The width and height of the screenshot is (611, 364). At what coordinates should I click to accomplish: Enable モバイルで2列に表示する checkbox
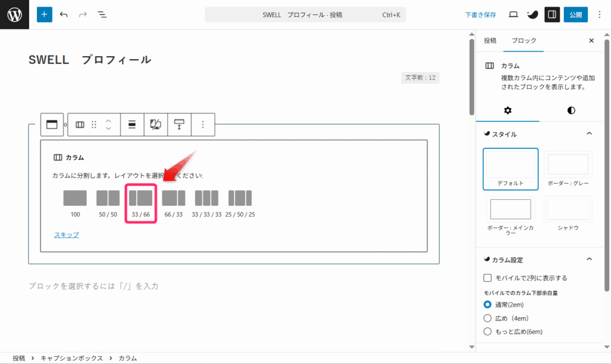[x=487, y=278]
